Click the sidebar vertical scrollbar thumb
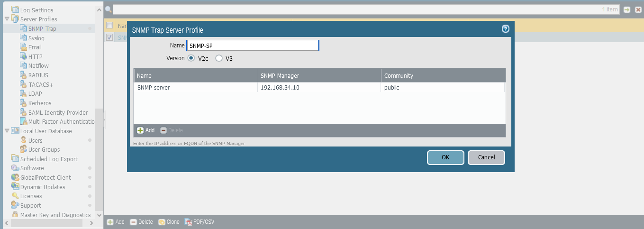 [99, 159]
